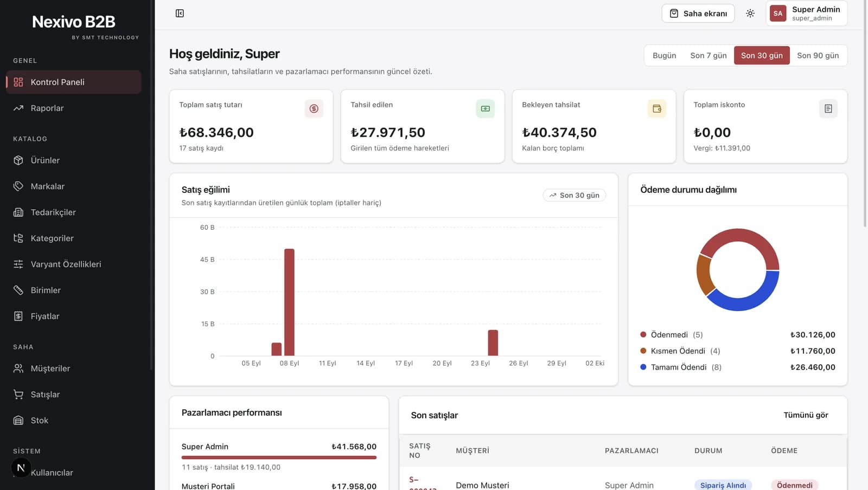Click the Bekleyen tahsilat wallet icon

657,108
